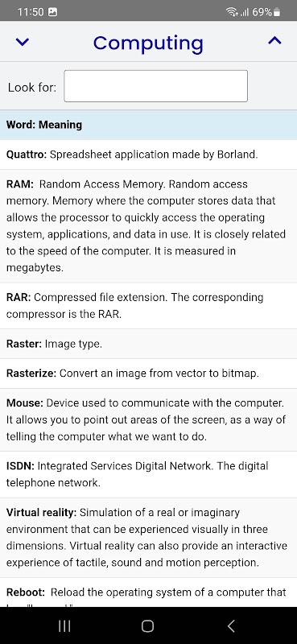297x644 pixels.
Task: Tap the down chevron beside Computing
Action: [x=23, y=42]
